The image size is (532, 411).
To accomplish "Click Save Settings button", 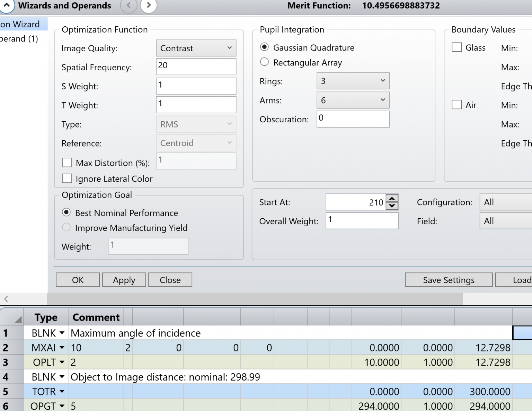I will tap(449, 280).
